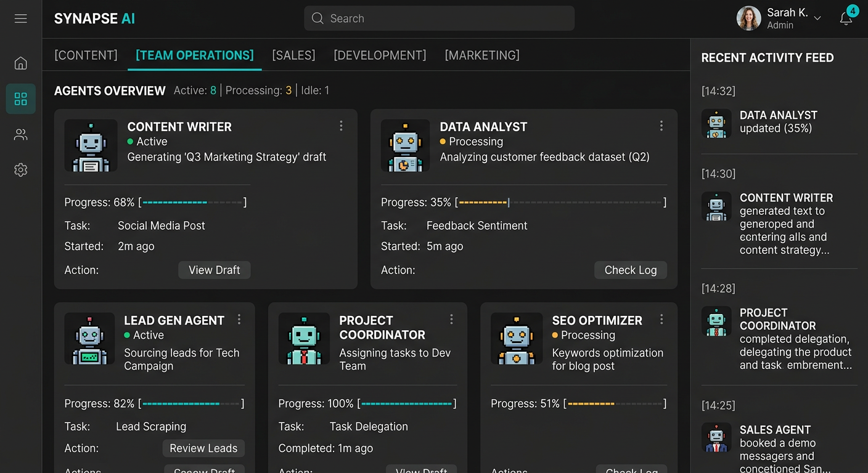Viewport: 868px width, 473px height.
Task: Open the Lead Gen Agent kebab menu
Action: (x=239, y=320)
